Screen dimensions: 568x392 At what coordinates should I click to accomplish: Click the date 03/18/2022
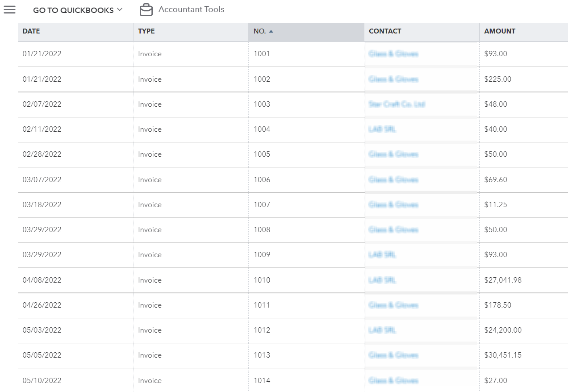tap(42, 204)
